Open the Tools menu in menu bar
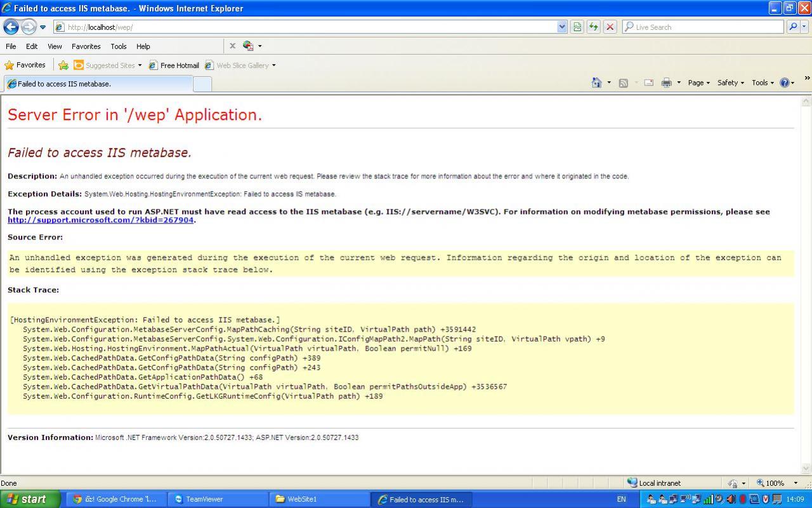 pyautogui.click(x=119, y=46)
